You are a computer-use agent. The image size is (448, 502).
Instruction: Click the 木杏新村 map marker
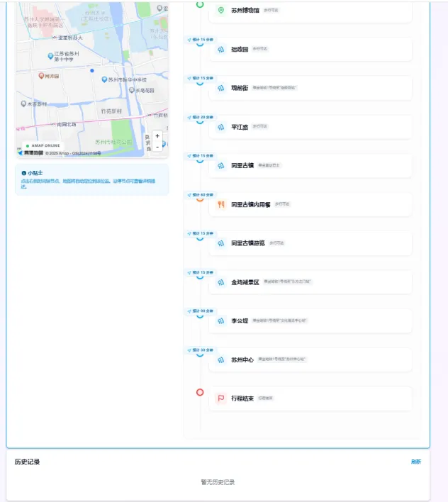[23, 104]
